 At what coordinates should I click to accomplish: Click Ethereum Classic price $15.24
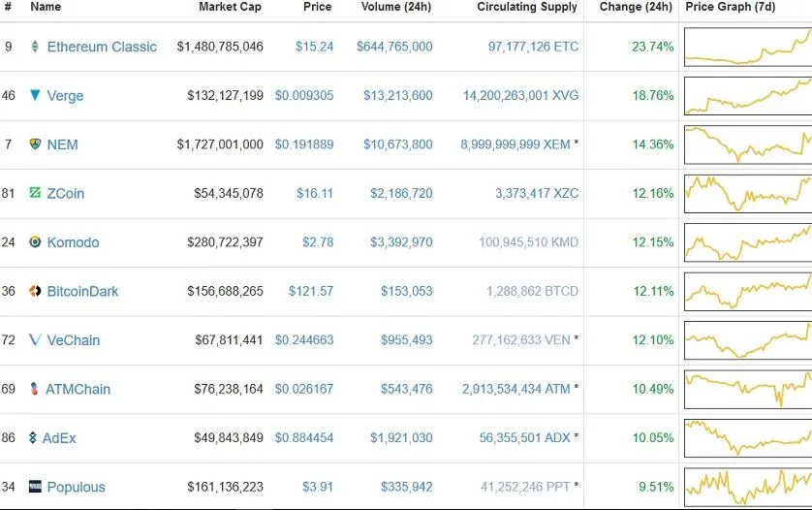click(x=314, y=47)
